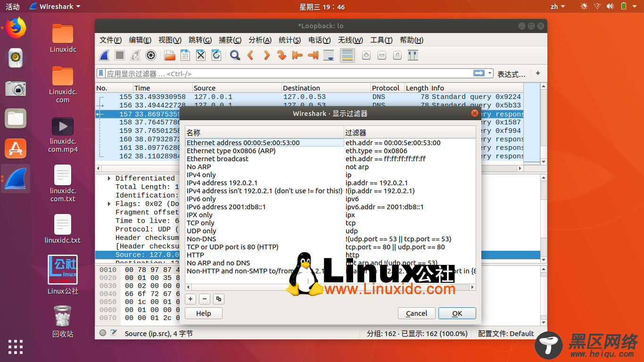
Task: Cancel the display filter dialog
Action: click(x=417, y=313)
